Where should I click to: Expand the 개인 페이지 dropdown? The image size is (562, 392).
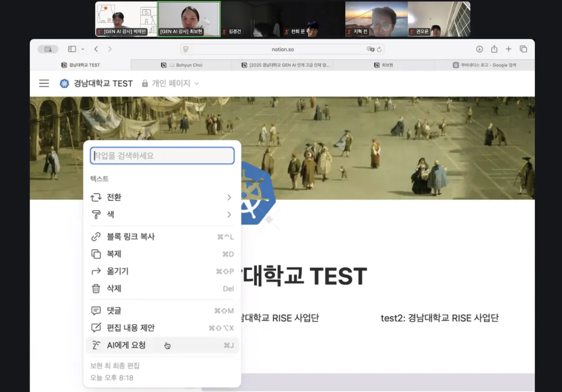[197, 83]
